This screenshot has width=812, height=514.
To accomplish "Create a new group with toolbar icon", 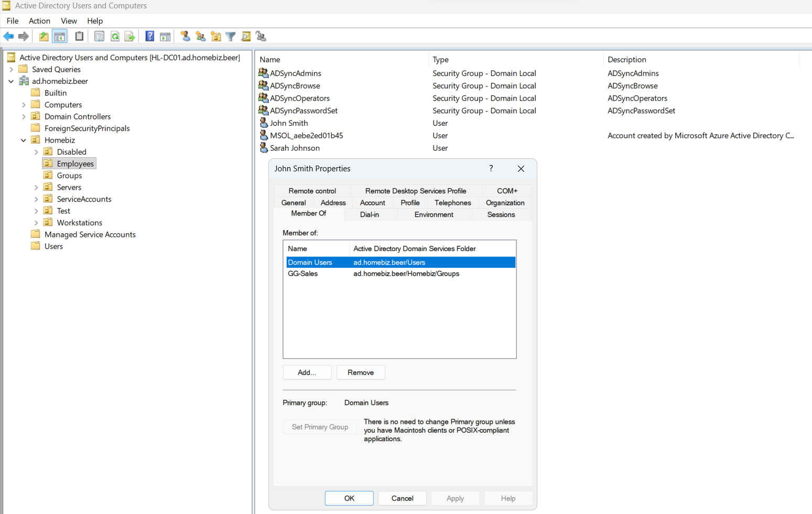I will coord(200,36).
